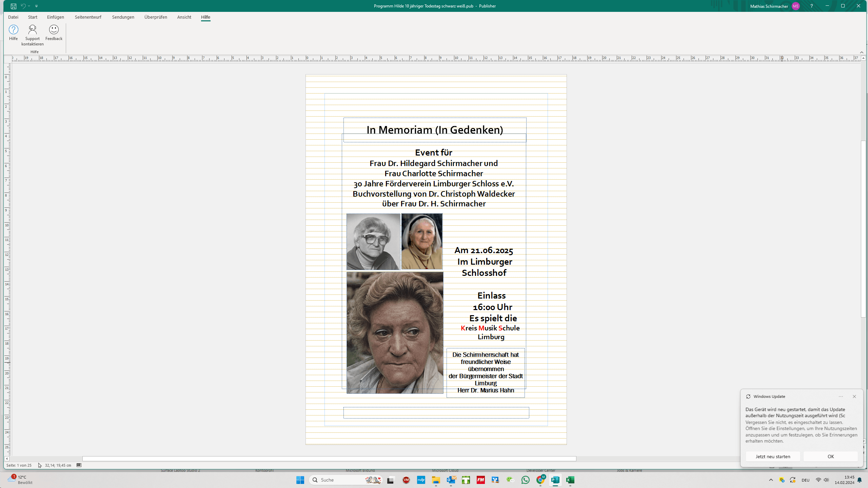Click OK in the Windows Update notification
Image resolution: width=868 pixels, height=488 pixels.
tap(830, 456)
